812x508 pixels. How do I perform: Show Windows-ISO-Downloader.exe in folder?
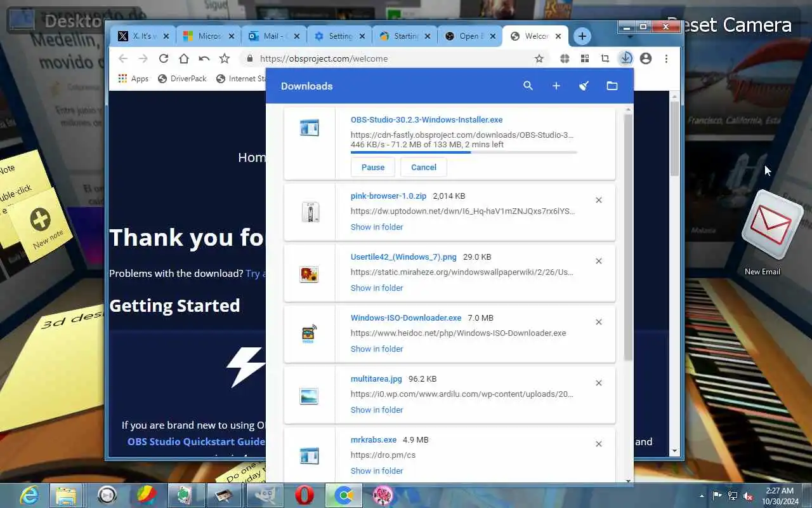pos(377,349)
